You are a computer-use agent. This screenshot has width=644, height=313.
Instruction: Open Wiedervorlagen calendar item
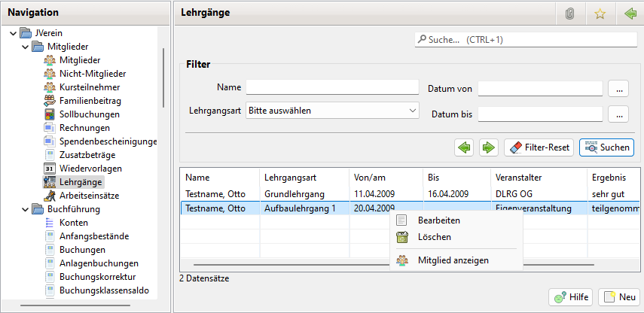click(x=90, y=169)
